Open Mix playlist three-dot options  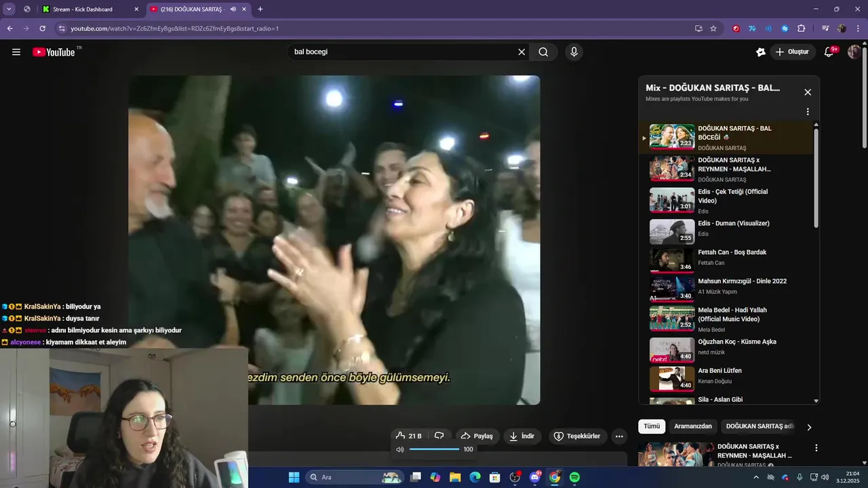tap(808, 112)
